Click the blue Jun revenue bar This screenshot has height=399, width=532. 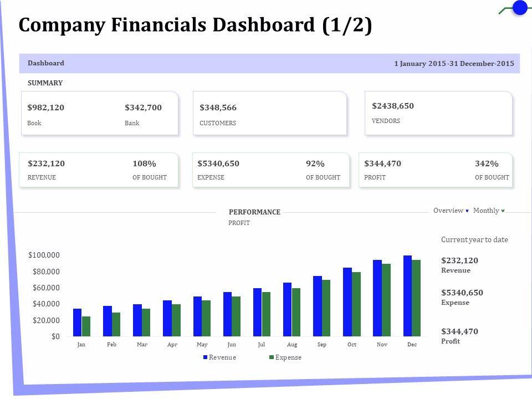227,315
